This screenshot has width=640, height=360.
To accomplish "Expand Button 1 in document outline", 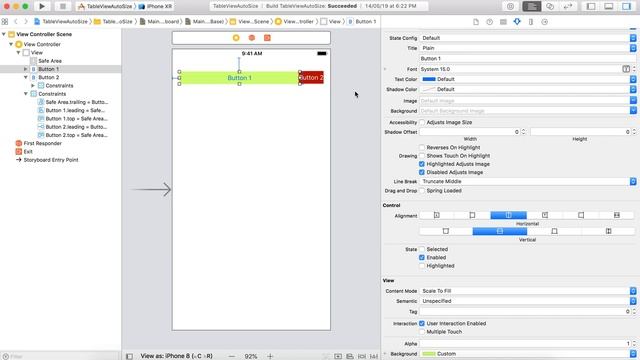I will tap(26, 69).
